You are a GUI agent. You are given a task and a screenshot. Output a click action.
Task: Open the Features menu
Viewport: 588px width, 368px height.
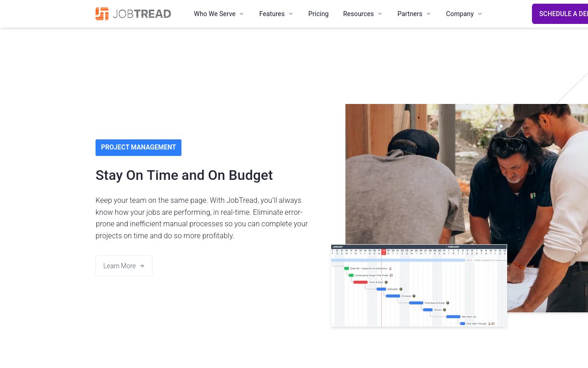point(276,14)
